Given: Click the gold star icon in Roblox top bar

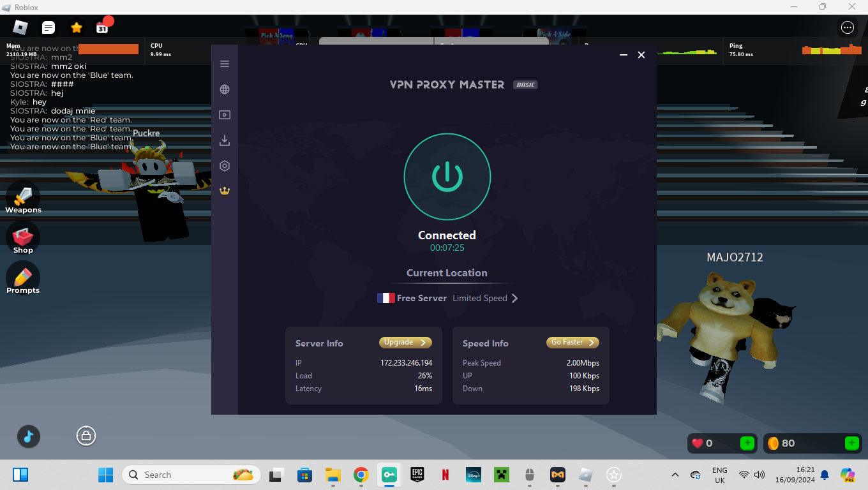Looking at the screenshot, I should 77,27.
